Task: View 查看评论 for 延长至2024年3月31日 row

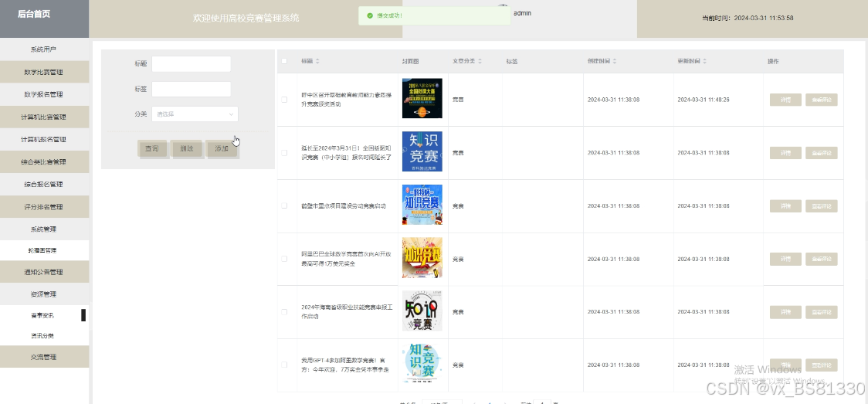Action: click(x=822, y=153)
